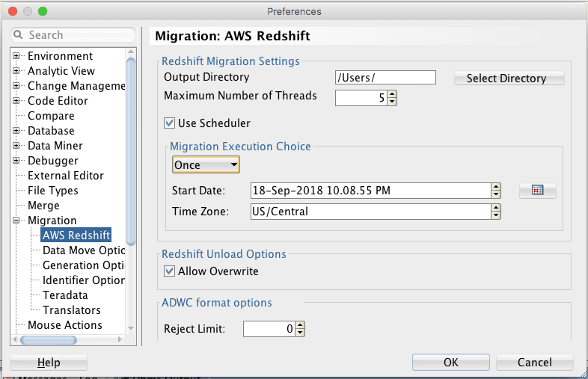588x379 pixels.
Task: Open the Migration Execution Choice dropdown
Action: tap(206, 165)
